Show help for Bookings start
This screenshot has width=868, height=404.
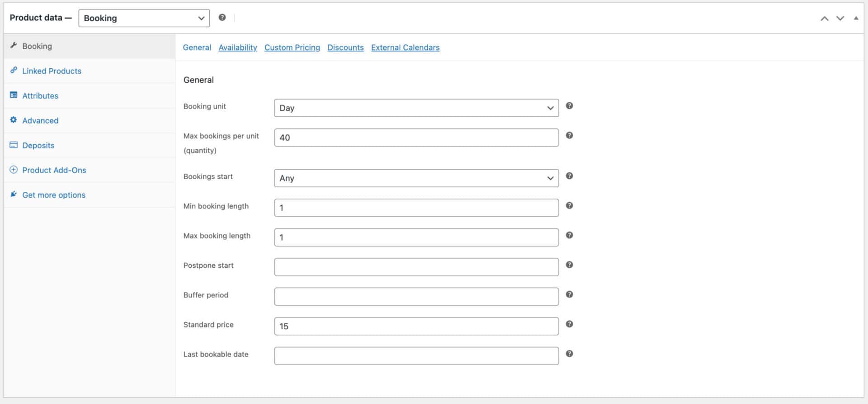tap(570, 176)
